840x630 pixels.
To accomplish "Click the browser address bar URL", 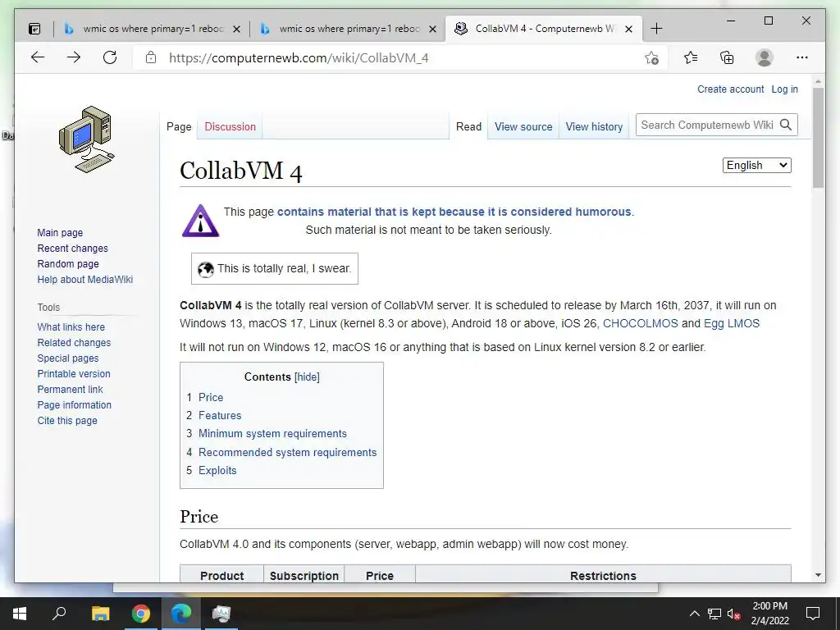I will coord(299,58).
